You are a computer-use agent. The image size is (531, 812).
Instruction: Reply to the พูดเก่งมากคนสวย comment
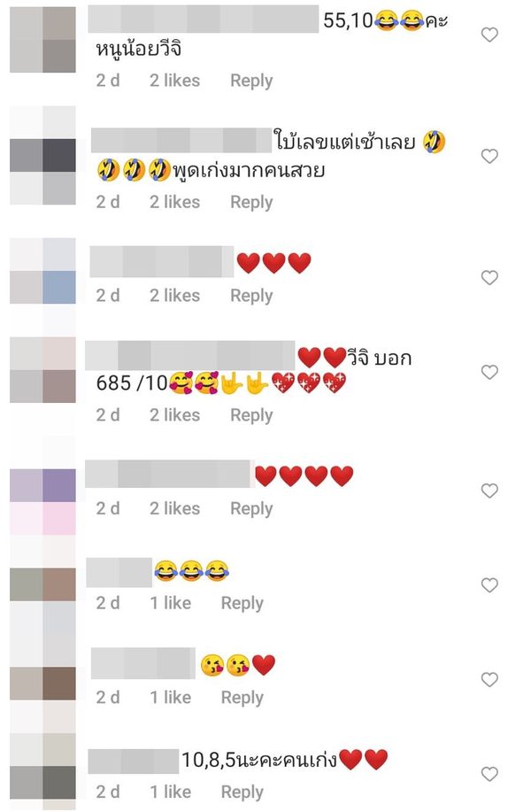coord(251,202)
